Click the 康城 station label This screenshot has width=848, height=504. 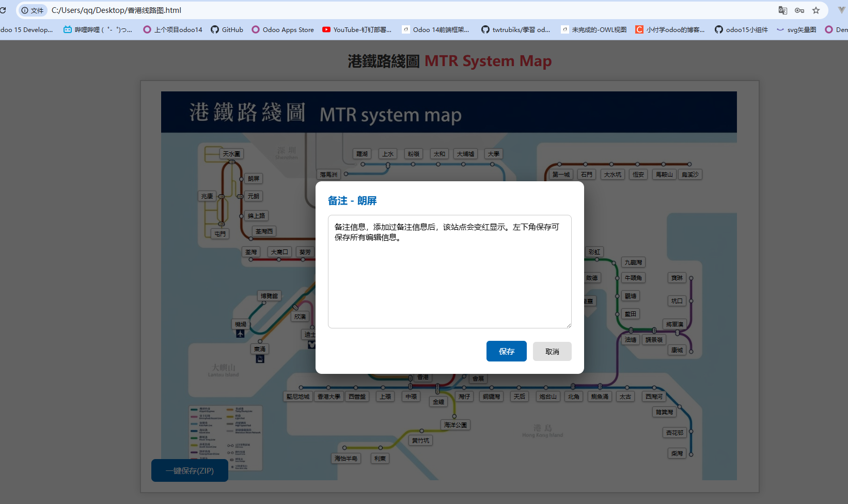[677, 350]
